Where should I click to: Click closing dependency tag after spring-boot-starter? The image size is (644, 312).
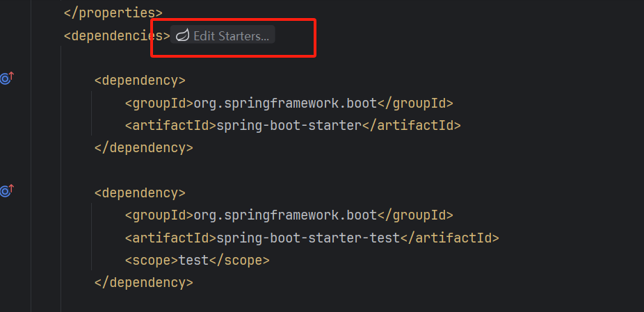[143, 148]
